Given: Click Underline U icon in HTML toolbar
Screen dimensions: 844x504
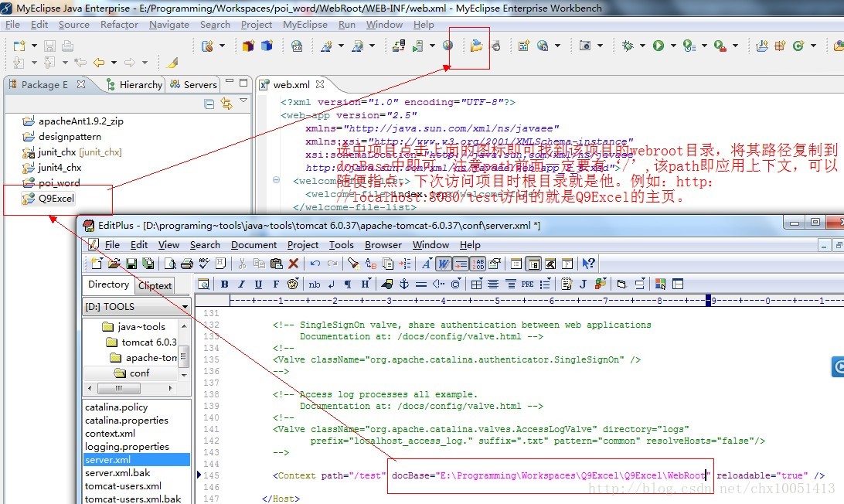Looking at the screenshot, I should tap(258, 284).
